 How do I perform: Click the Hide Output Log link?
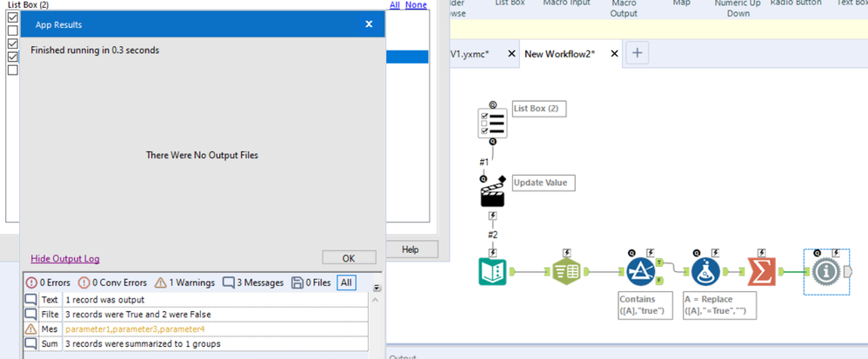coord(65,258)
